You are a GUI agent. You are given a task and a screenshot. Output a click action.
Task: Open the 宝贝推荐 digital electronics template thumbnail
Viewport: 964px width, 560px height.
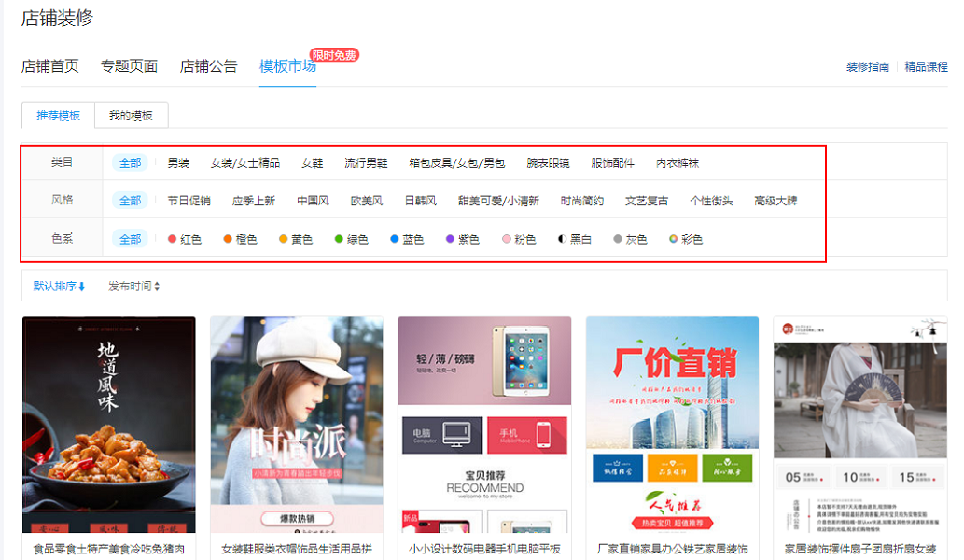(484, 425)
